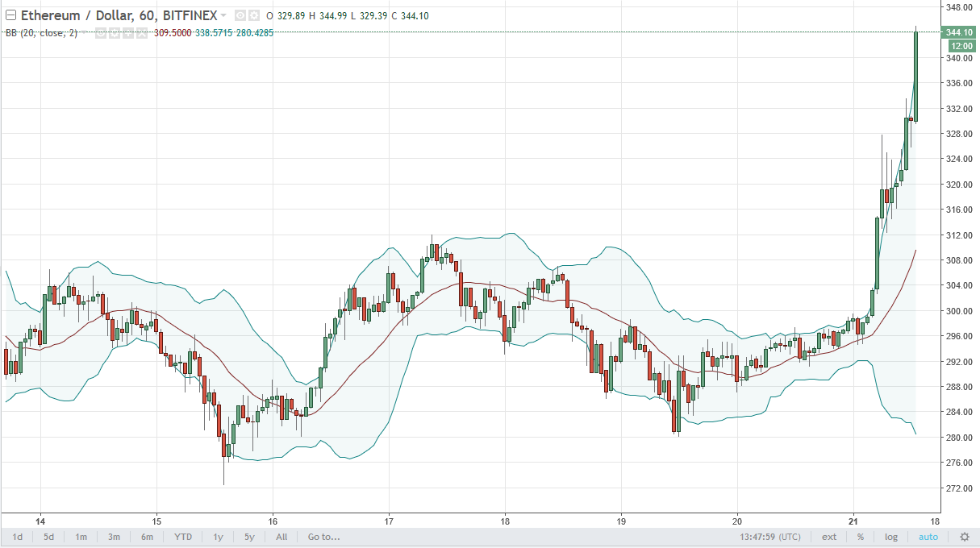Select the 5d time range
Screen dimensions: 980x548
(x=49, y=537)
